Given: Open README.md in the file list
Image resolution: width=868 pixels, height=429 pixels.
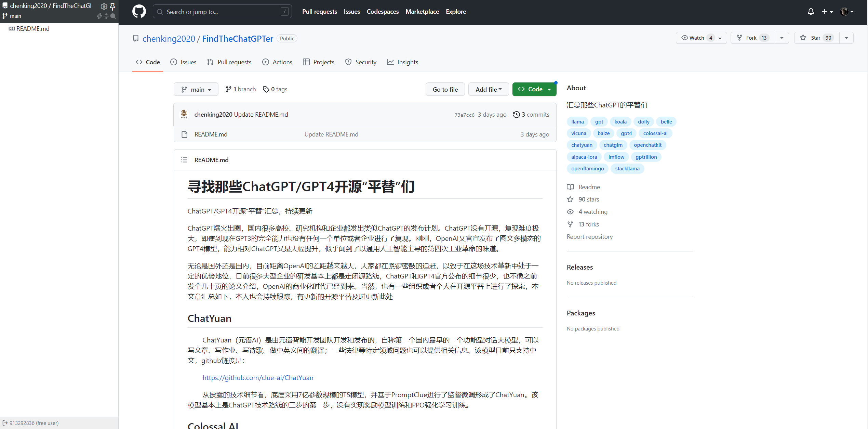Looking at the screenshot, I should [x=211, y=134].
